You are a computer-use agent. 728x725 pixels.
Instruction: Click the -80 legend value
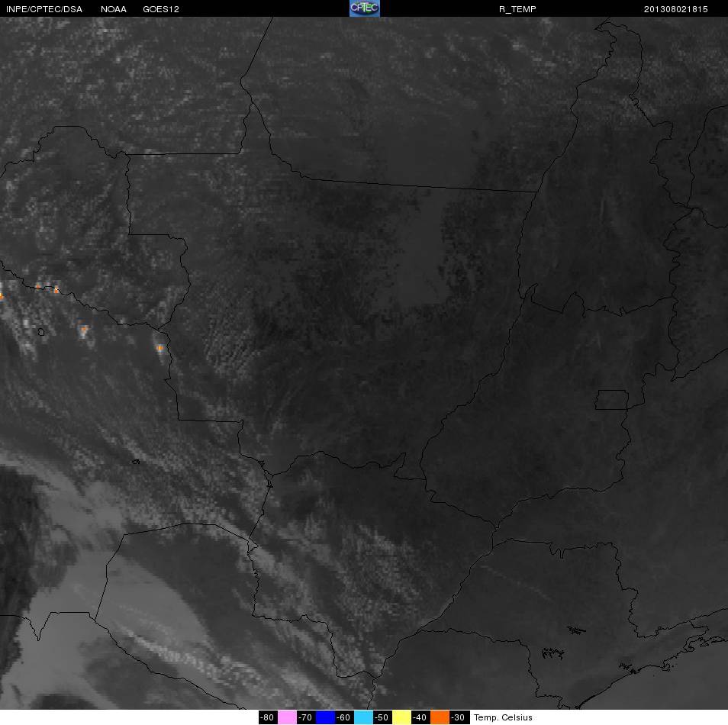point(267,717)
